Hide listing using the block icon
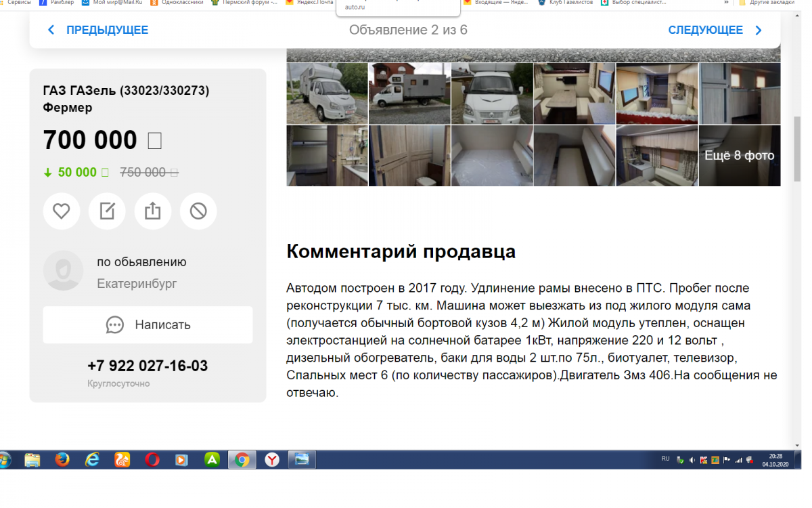 (x=198, y=211)
